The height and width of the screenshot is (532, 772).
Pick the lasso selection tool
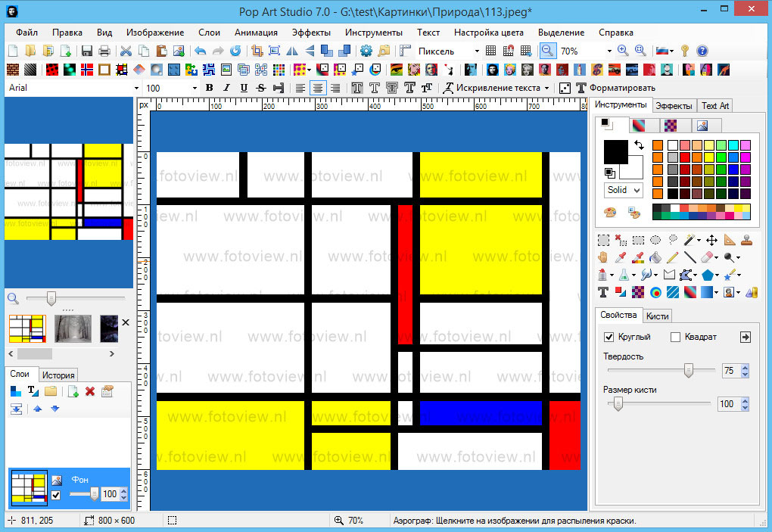(x=673, y=239)
